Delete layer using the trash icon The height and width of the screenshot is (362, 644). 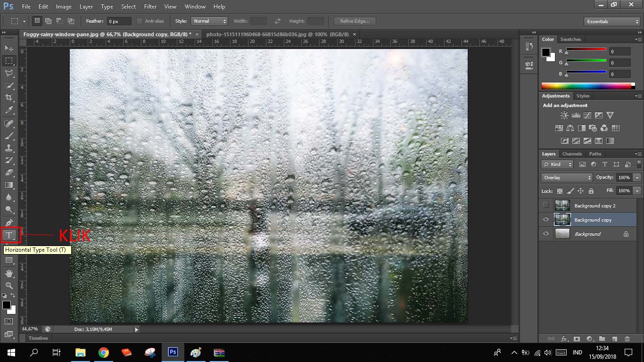click(x=627, y=338)
